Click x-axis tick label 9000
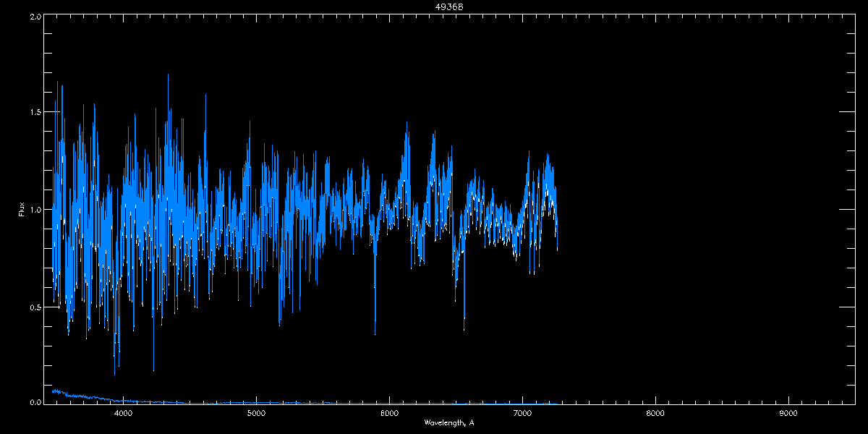868x434 pixels. point(788,413)
